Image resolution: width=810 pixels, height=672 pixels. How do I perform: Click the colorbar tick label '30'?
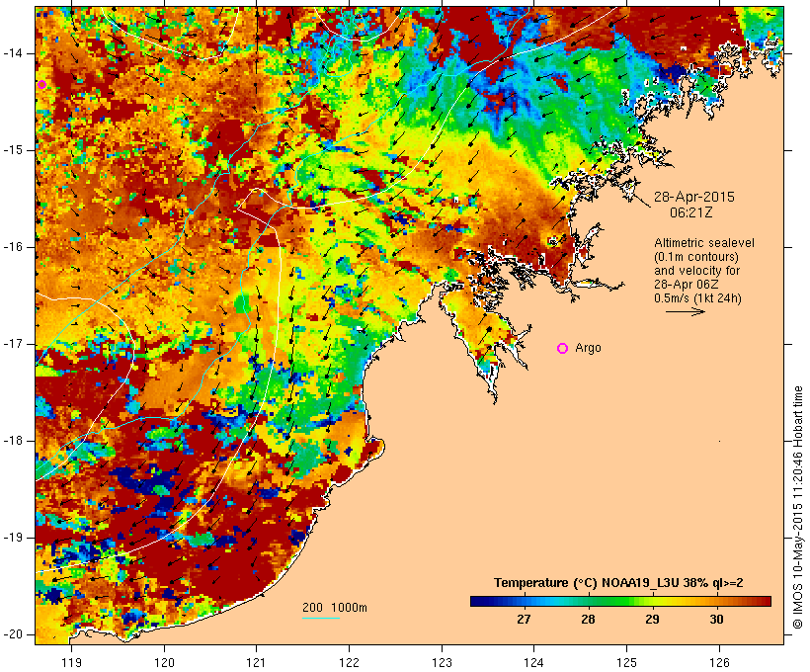pos(716,620)
